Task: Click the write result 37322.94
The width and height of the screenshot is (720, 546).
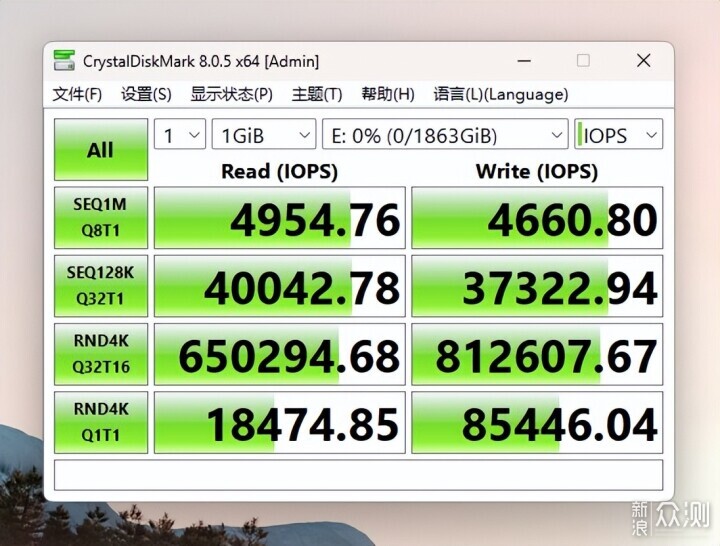Action: pyautogui.click(x=537, y=286)
